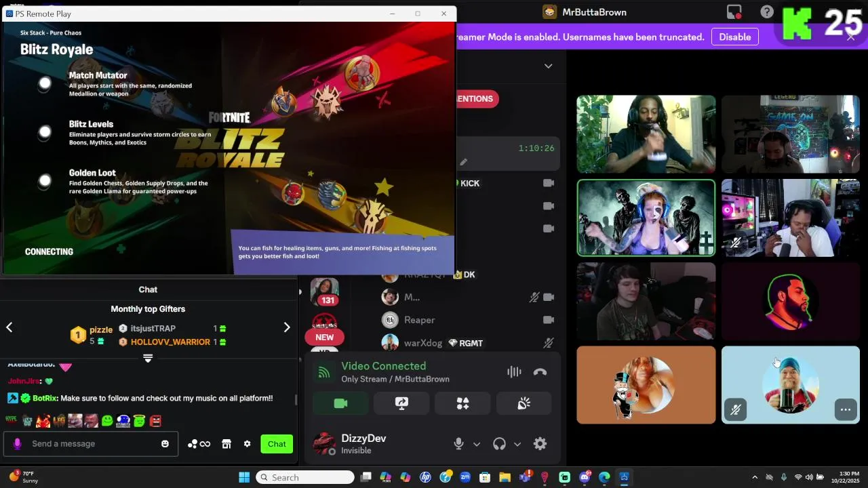868x488 pixels.
Task: Click the NEW unread servers pill
Action: click(324, 337)
